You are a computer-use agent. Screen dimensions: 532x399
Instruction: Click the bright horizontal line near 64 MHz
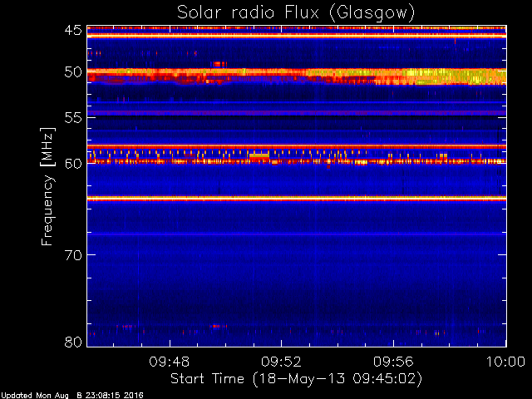pos(297,198)
